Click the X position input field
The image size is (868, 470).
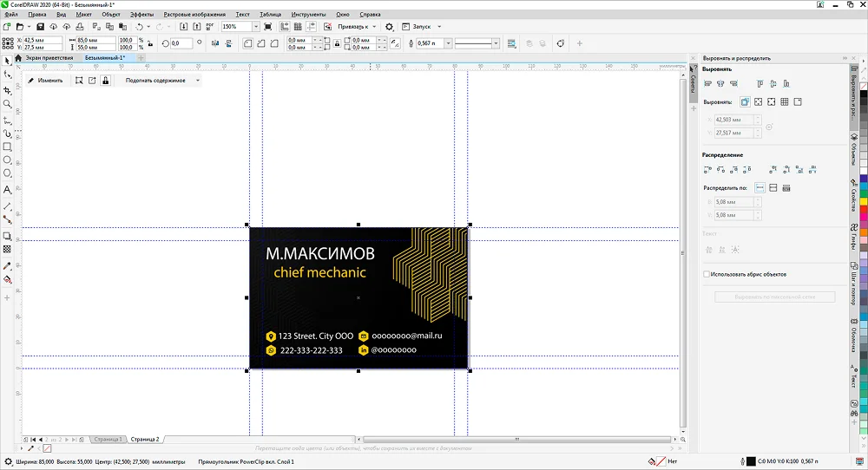tap(43, 40)
